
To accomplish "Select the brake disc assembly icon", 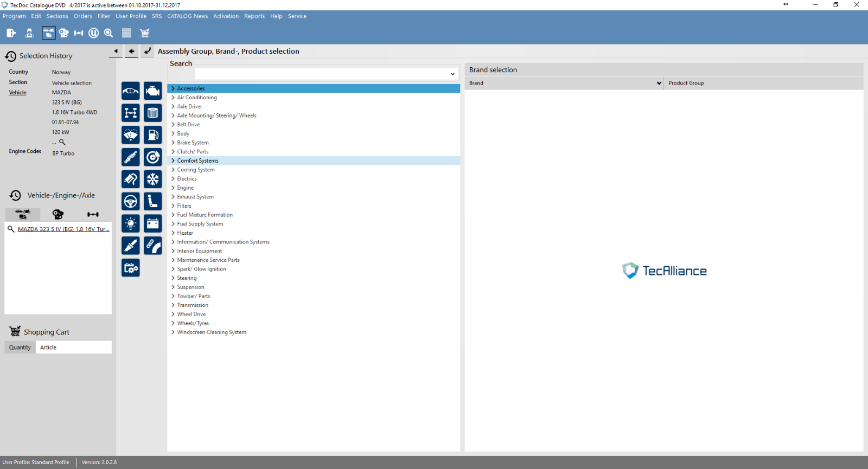I will pos(153,157).
